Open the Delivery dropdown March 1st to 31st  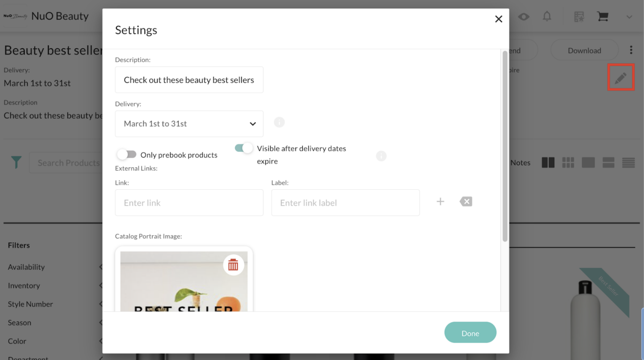[189, 124]
